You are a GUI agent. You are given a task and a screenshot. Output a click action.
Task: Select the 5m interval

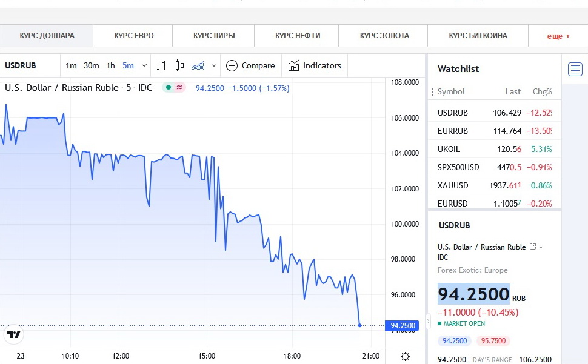[x=128, y=65]
